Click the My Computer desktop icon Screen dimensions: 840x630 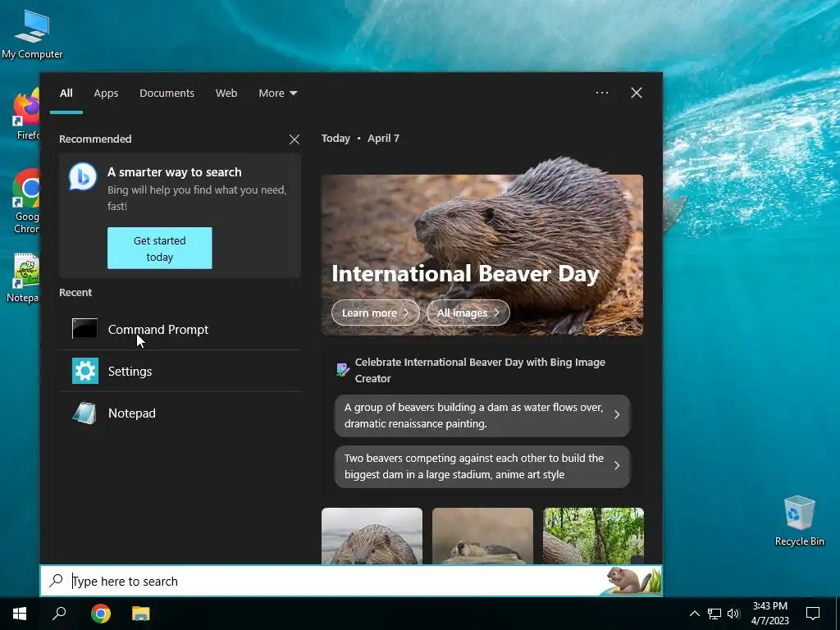[32, 34]
